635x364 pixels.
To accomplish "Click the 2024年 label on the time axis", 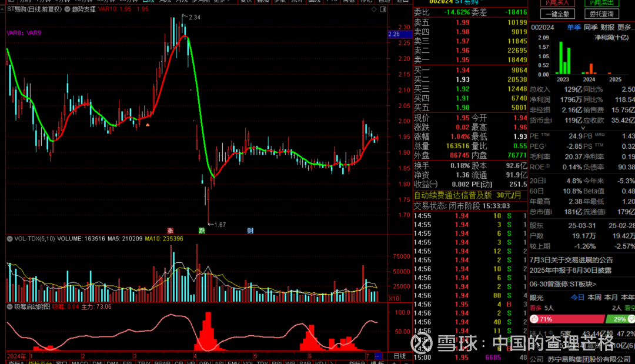I will point(16,356).
